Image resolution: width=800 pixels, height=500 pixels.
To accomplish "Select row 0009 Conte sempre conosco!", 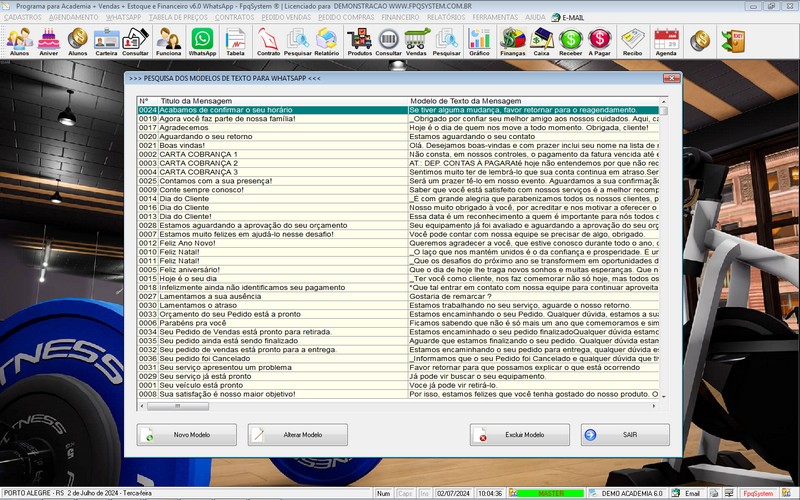I will 398,190.
